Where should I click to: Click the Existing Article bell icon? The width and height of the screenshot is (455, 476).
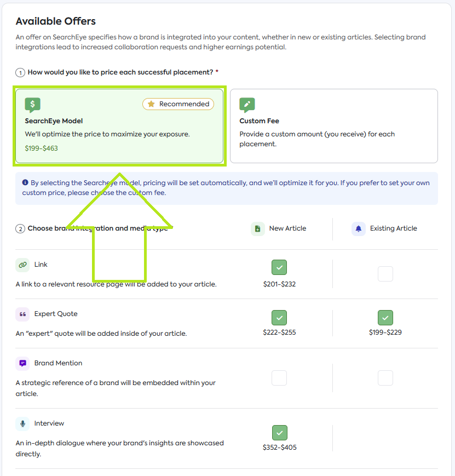coord(359,229)
